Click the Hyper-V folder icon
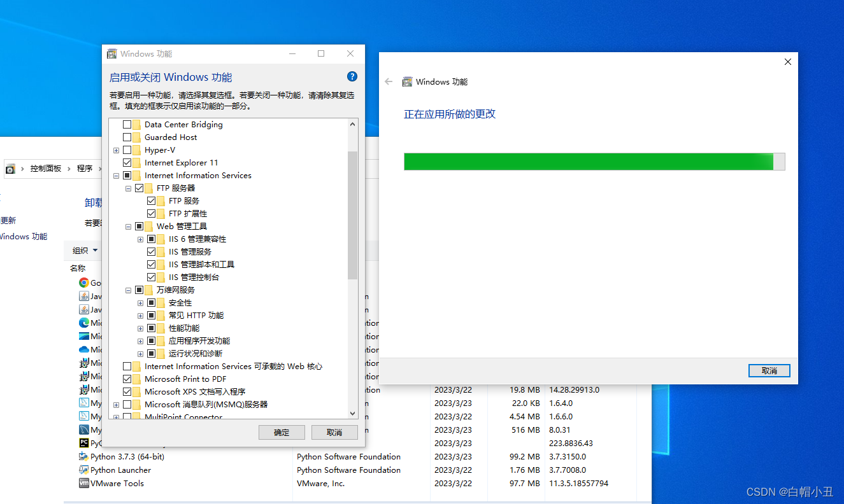The height and width of the screenshot is (504, 844). tap(137, 150)
